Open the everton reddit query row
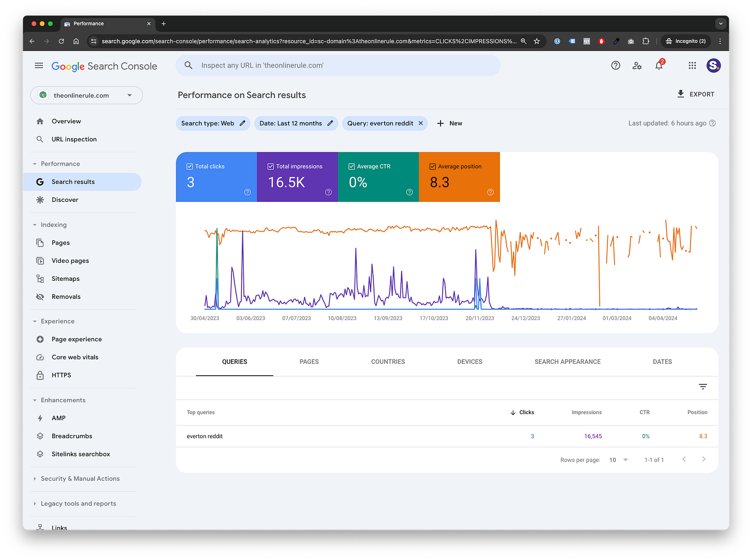This screenshot has height=560, width=752. point(447,436)
